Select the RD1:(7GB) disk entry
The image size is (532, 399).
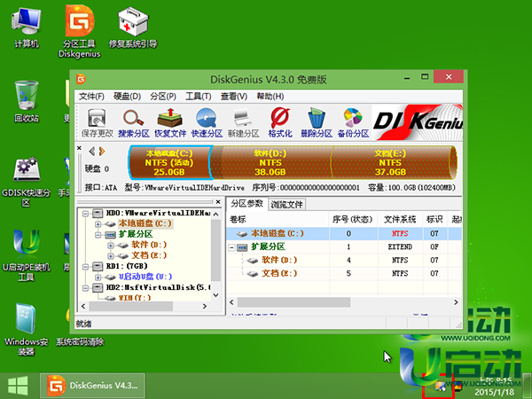(127, 266)
